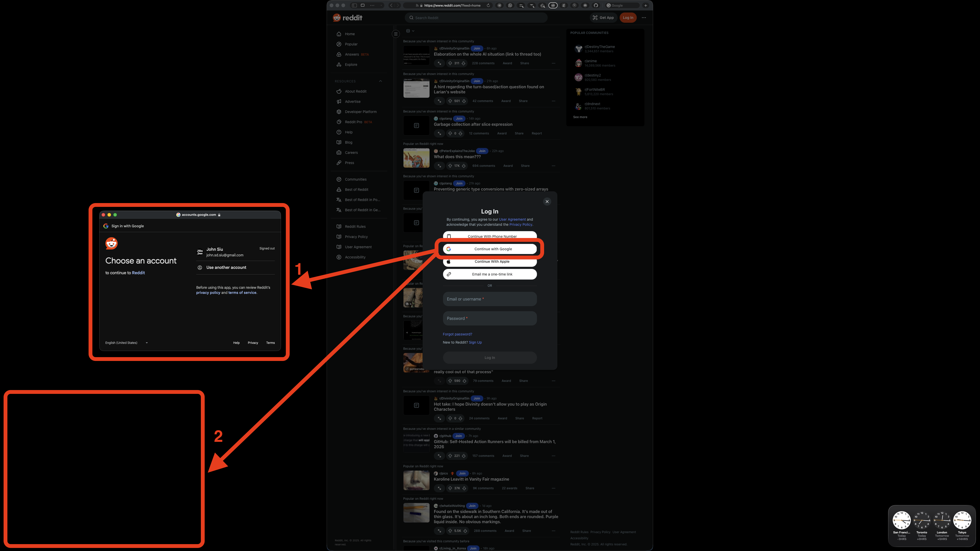Toggle downvote on the garbage collection post

pyautogui.click(x=461, y=133)
